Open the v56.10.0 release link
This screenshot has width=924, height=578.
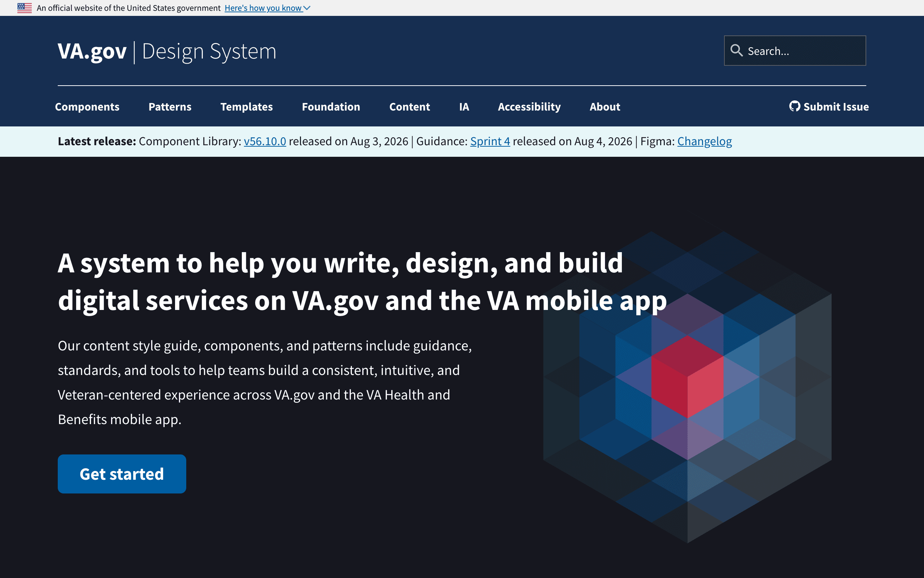(265, 142)
